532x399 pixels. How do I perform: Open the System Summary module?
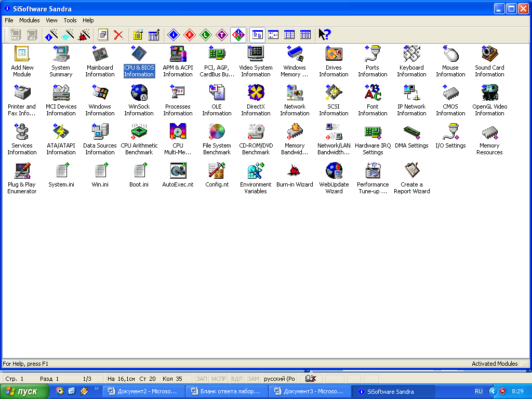click(61, 62)
